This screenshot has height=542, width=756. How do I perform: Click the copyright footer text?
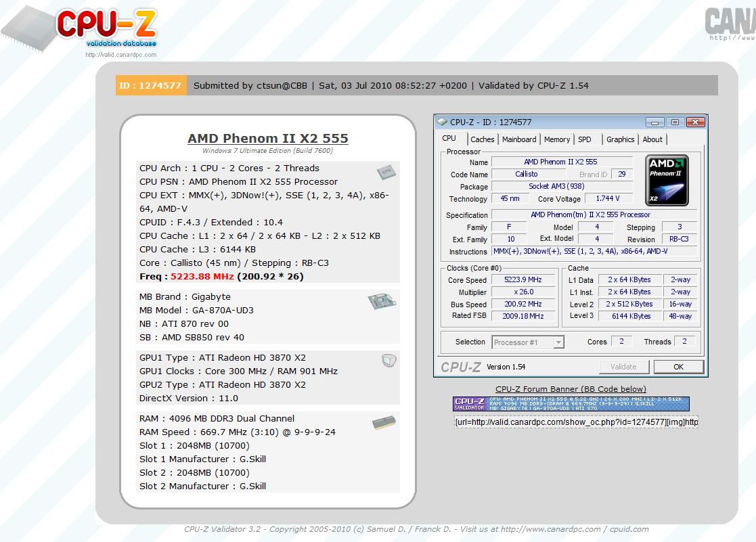tap(416, 529)
